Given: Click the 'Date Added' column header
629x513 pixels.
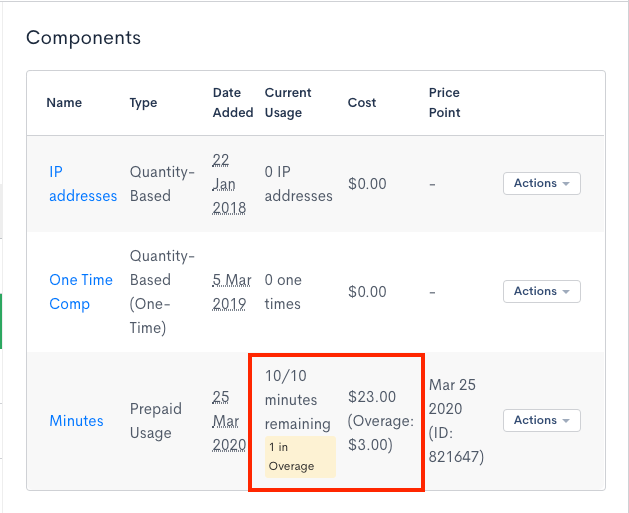Looking at the screenshot, I should 233,103.
